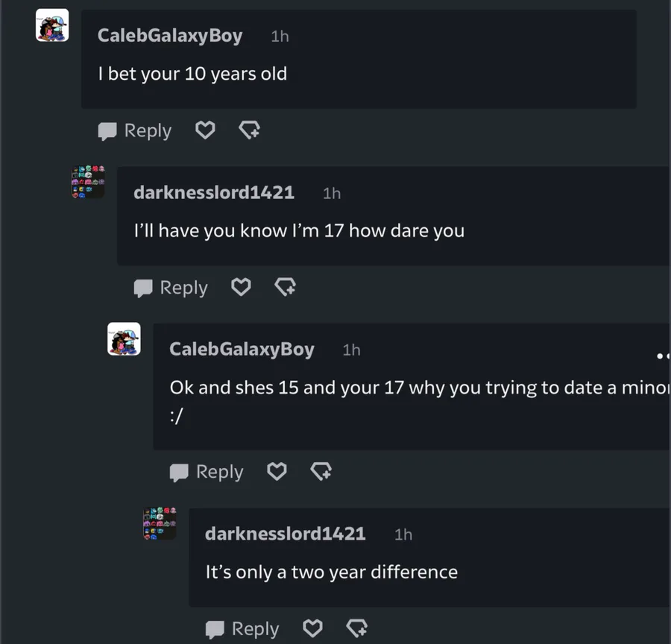Reply to the "date a minor" comment
Viewport: 671px width, 644px height.
[207, 472]
